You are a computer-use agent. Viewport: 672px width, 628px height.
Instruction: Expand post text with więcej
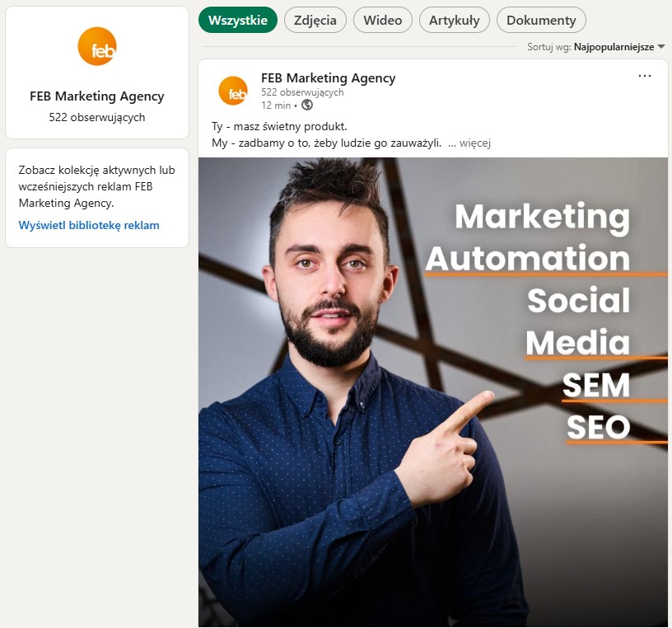pos(475,143)
